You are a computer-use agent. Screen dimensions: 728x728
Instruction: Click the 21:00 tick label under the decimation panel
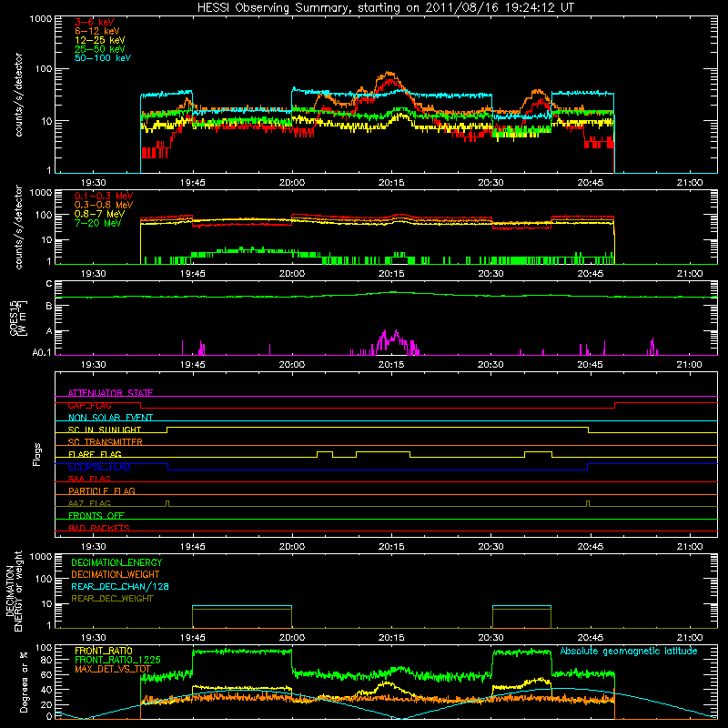pos(690,638)
